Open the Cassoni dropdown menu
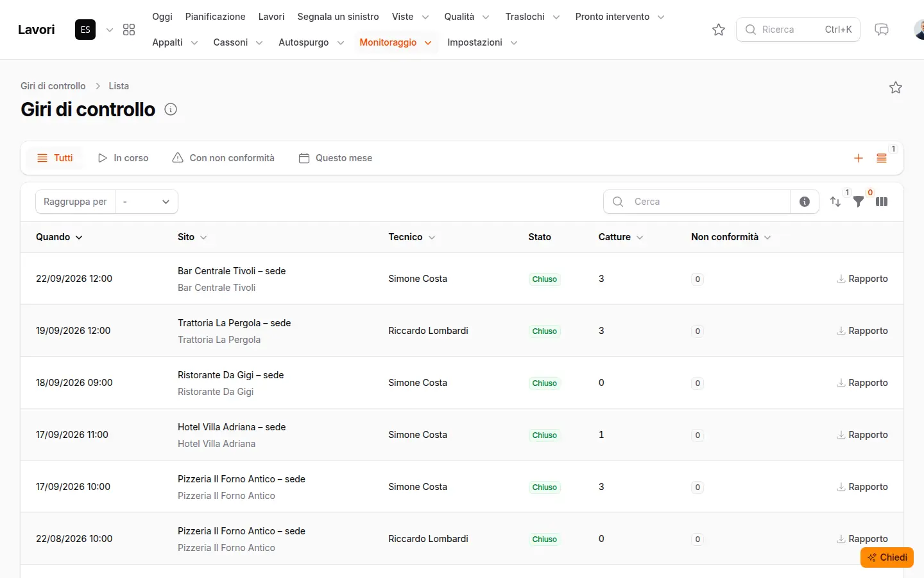924x578 pixels. (237, 42)
